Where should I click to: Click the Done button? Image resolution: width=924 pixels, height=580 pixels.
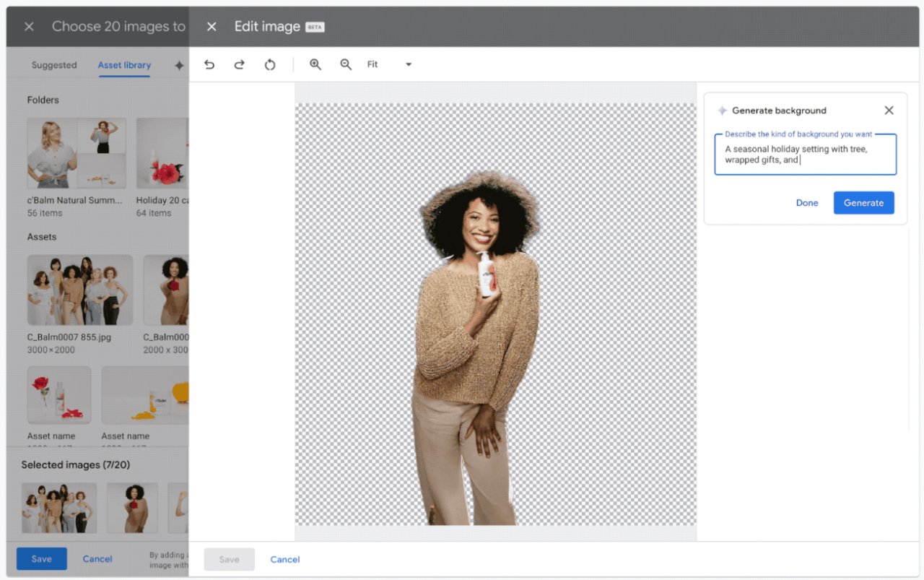[x=807, y=203]
